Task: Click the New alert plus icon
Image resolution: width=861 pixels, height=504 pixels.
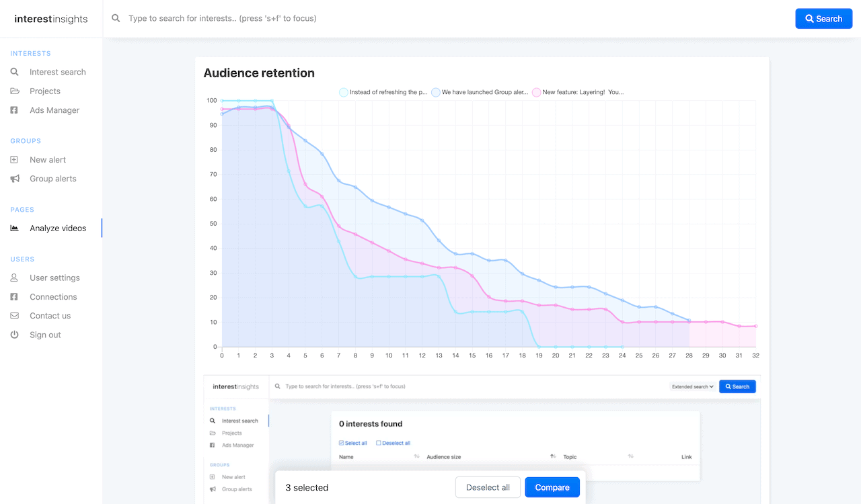Action: (14, 159)
